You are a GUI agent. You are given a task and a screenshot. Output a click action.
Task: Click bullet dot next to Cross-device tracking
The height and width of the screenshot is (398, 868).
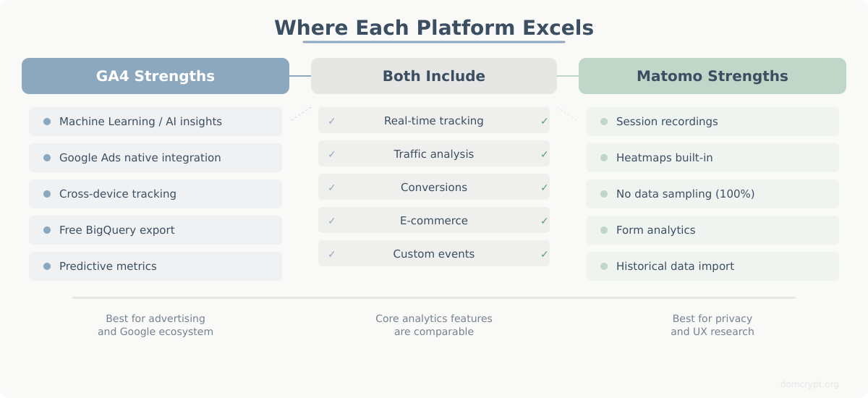[47, 194]
